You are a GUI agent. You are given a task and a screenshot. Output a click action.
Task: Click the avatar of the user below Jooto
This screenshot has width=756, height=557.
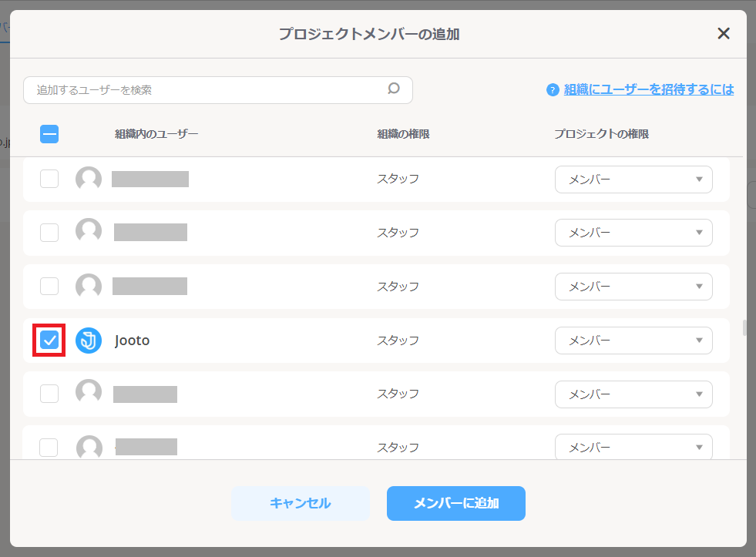88,393
